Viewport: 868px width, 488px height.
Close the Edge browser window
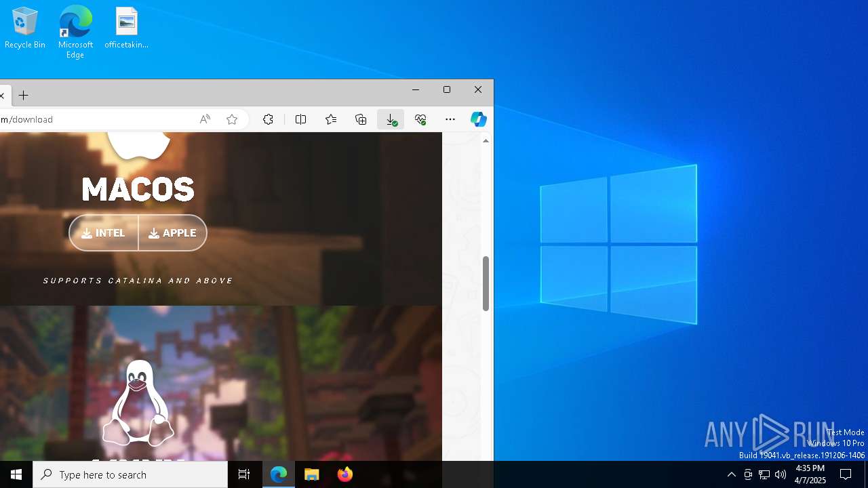[478, 89]
